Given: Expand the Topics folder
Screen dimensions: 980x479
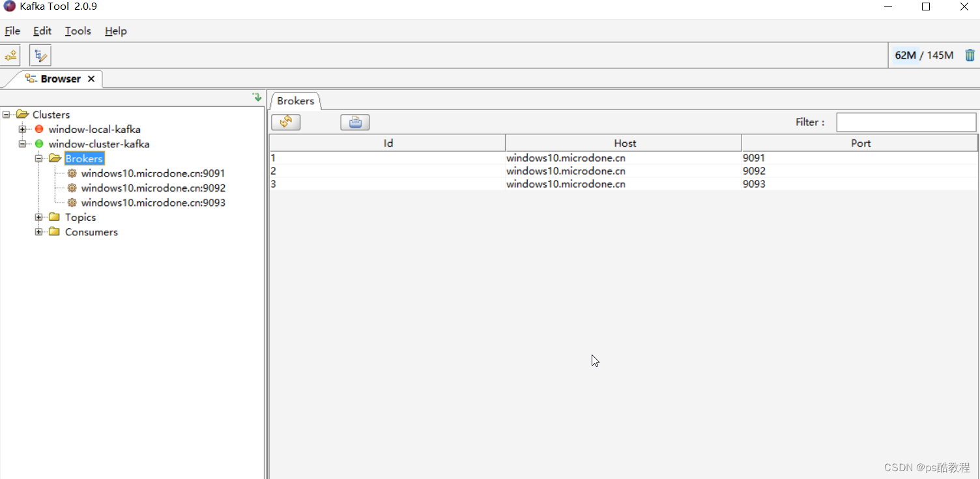Looking at the screenshot, I should point(39,217).
